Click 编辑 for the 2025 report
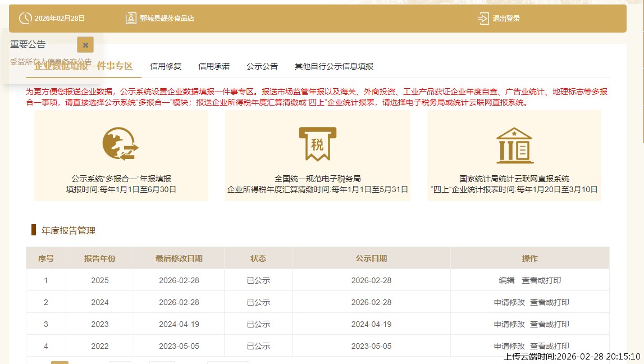 pyautogui.click(x=506, y=280)
